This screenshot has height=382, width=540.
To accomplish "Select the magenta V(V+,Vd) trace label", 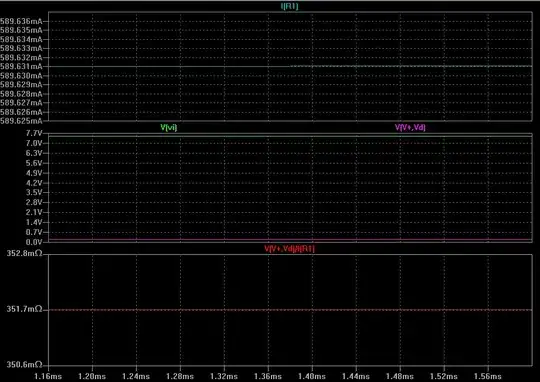I will [410, 127].
